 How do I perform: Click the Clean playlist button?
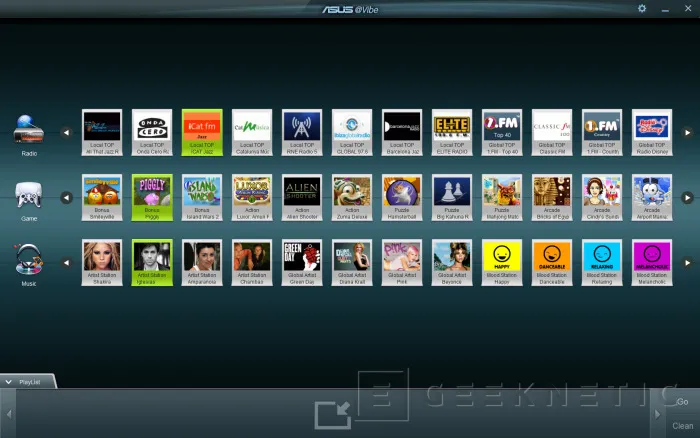point(683,426)
